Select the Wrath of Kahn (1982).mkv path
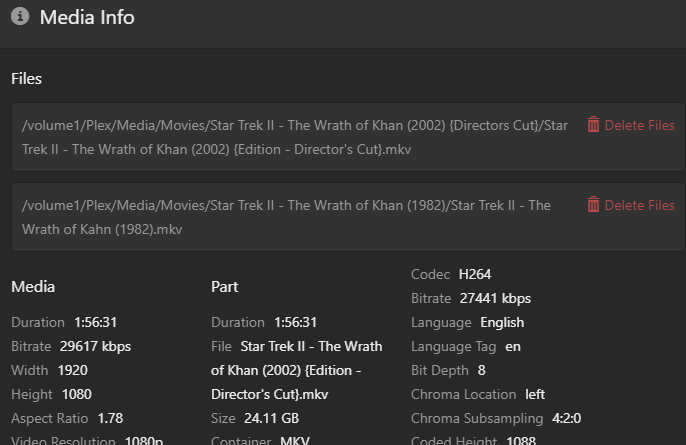 pyautogui.click(x=286, y=217)
